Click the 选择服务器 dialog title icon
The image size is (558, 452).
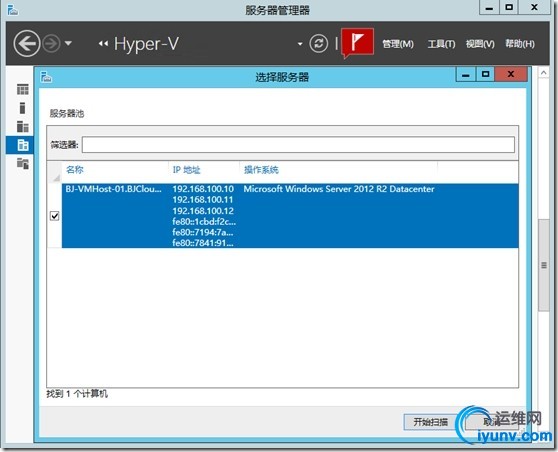click(46, 77)
